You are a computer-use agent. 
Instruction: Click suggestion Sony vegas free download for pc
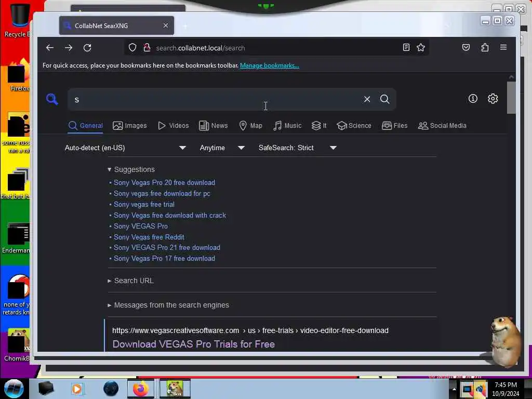[x=162, y=193]
